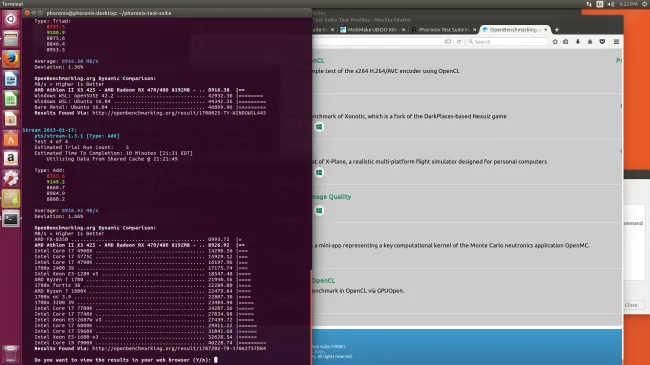Open the volume indicator in top panel
Image resolution: width=650 pixels, height=365 pixels.
pos(611,4)
